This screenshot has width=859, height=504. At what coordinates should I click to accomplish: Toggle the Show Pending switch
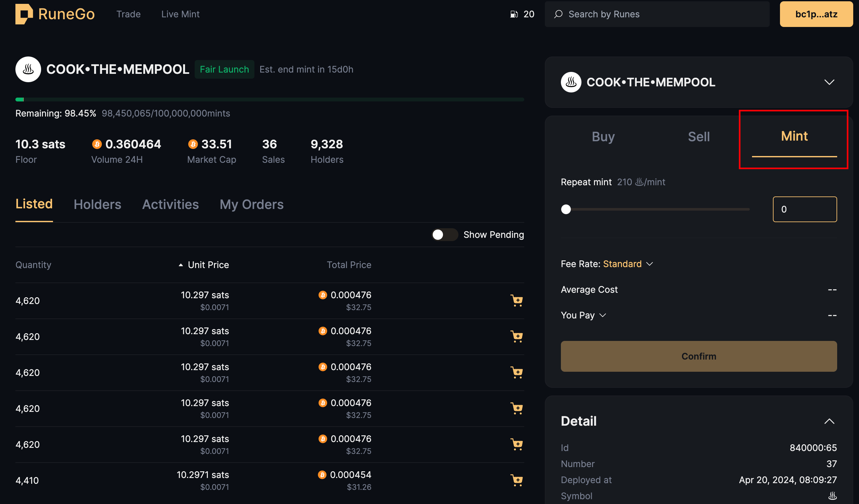444,235
